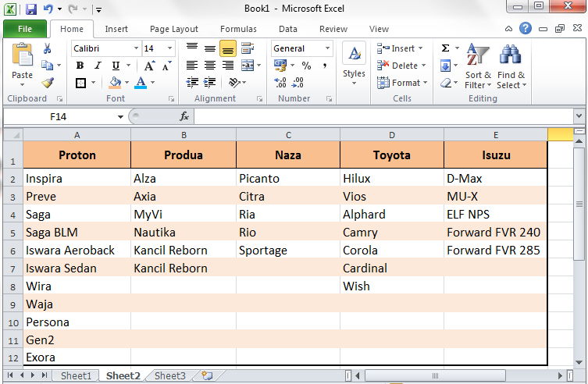Switch to the Data tab
Image resolution: width=588 pixels, height=384 pixels.
coord(288,29)
